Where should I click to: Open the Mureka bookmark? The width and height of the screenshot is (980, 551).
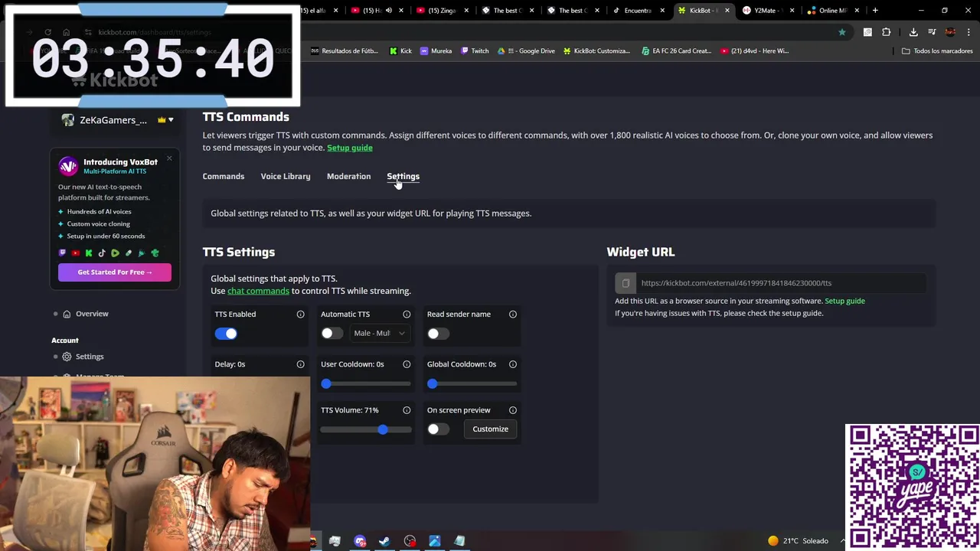coord(436,51)
